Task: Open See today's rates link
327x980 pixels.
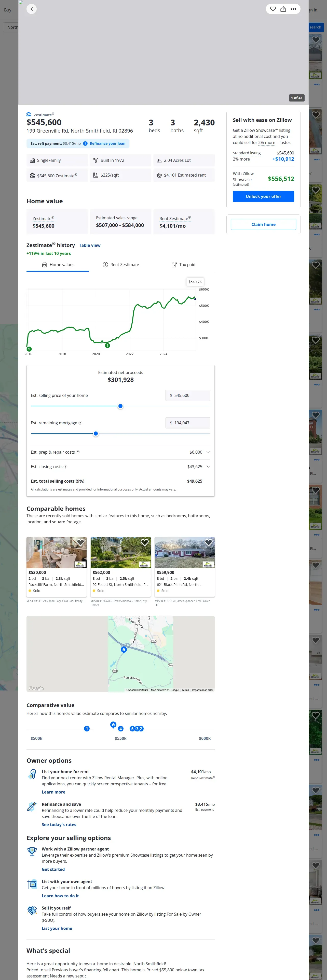Action: [59, 824]
